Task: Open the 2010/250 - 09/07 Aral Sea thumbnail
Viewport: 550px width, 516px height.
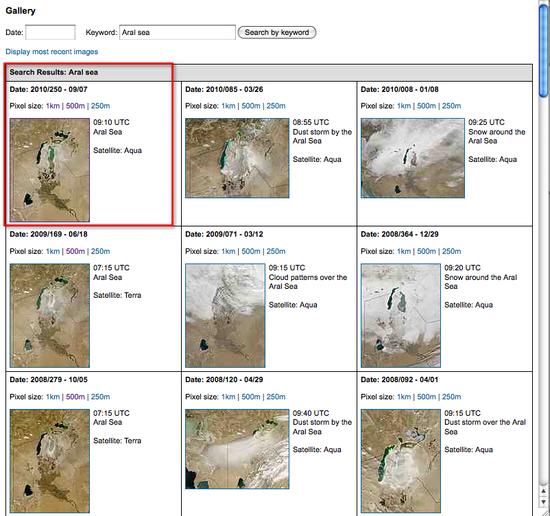Action: click(x=50, y=170)
